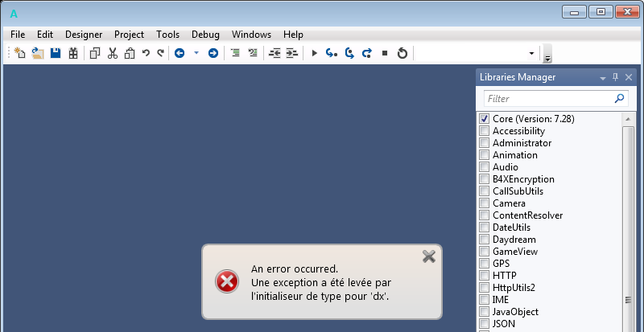Click the Redo arrow icon

click(x=160, y=53)
